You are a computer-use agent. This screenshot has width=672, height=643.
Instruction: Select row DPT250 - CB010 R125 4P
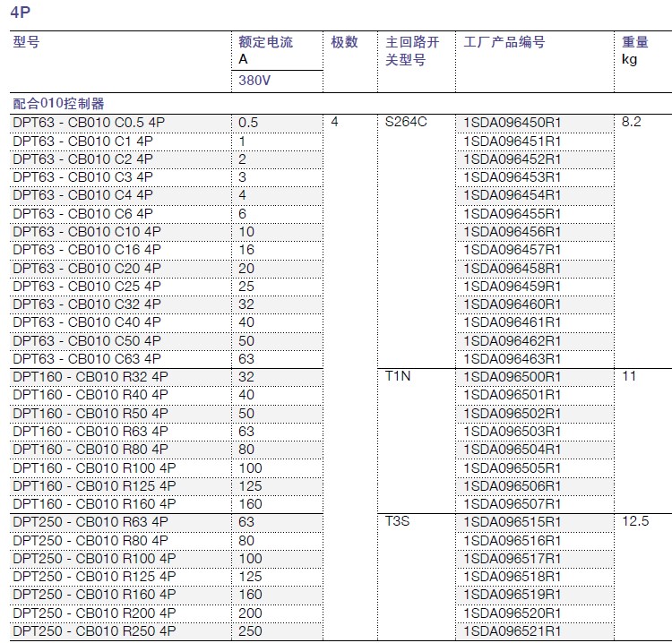(340, 577)
